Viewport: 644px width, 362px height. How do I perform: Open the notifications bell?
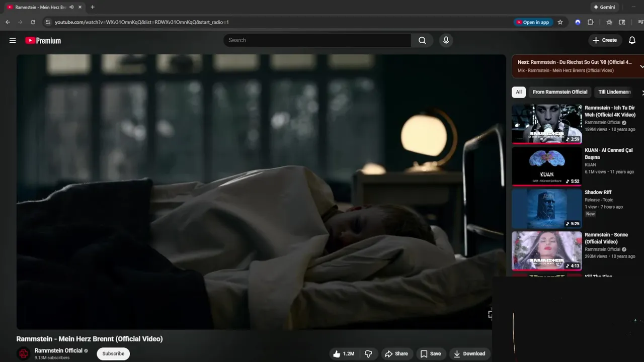click(x=632, y=40)
